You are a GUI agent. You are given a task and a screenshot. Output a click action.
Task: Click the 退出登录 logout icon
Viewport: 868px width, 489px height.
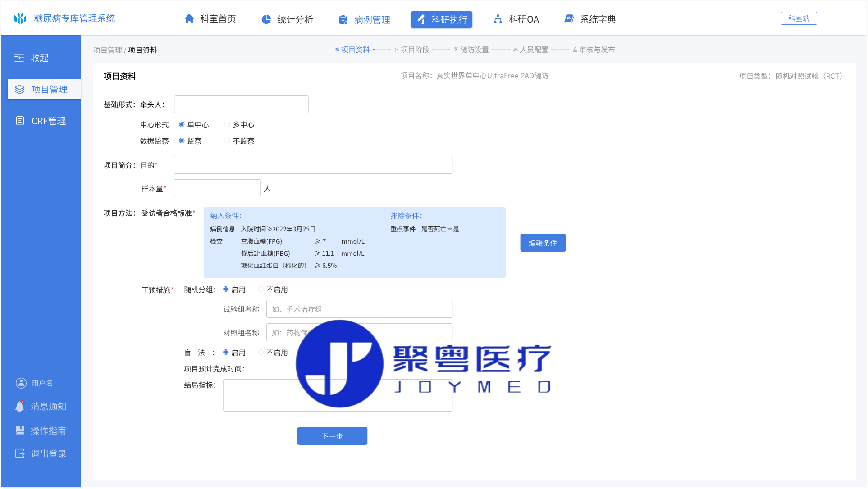coord(20,454)
